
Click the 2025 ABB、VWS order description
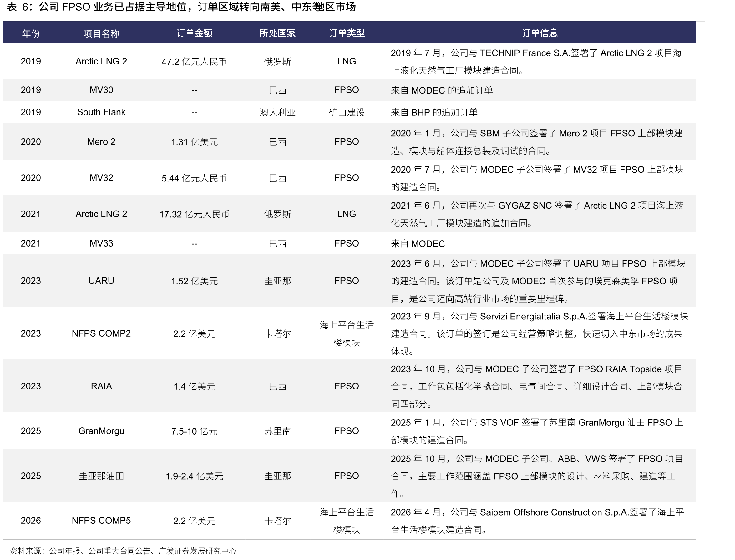[x=537, y=476]
